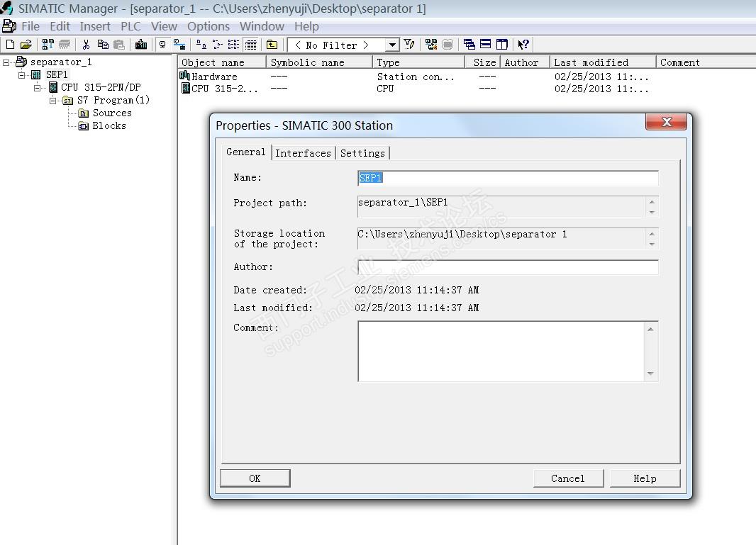Select Blocks in the project tree
Screen dimensions: 756x545
pyautogui.click(x=109, y=125)
